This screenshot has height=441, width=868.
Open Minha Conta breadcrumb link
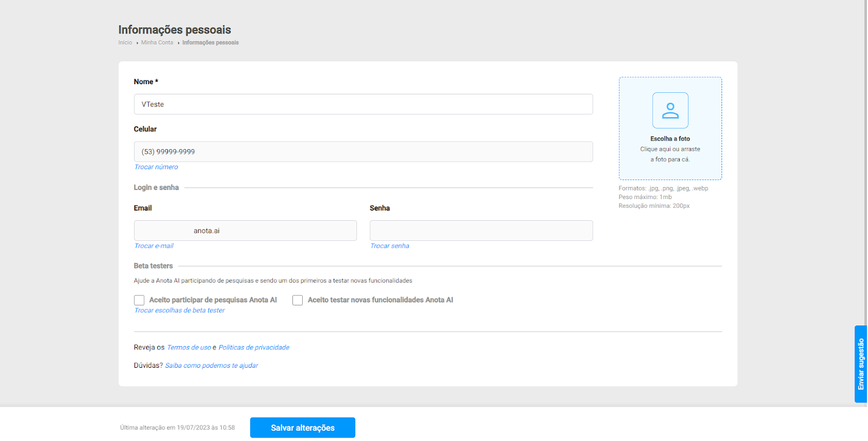[x=157, y=43]
